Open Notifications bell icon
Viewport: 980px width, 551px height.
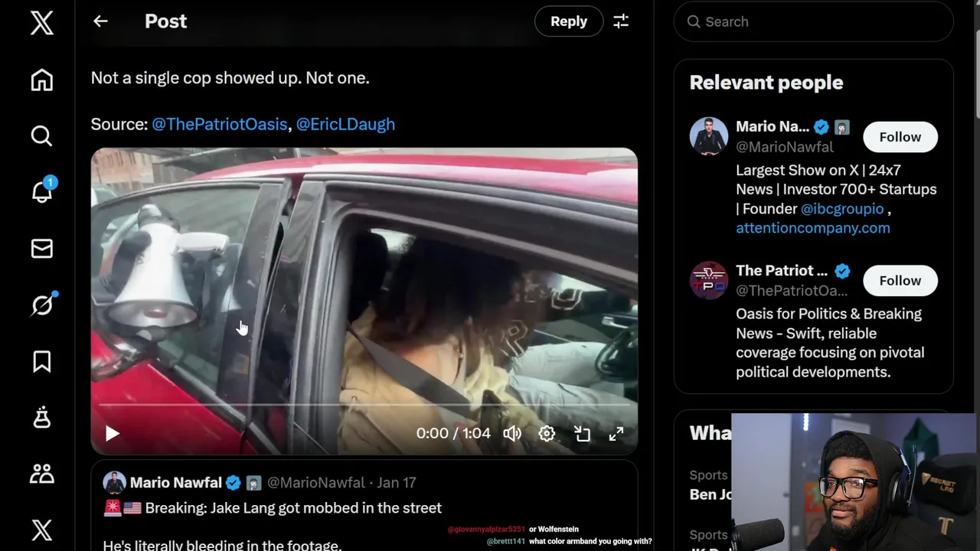click(42, 192)
